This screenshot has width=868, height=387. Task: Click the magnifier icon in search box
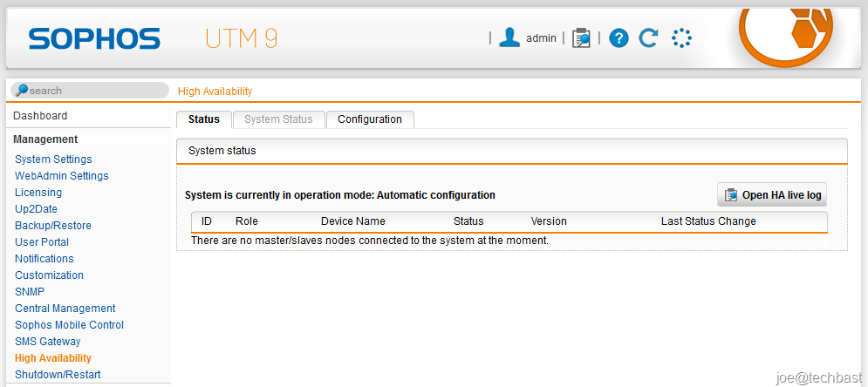(x=22, y=90)
